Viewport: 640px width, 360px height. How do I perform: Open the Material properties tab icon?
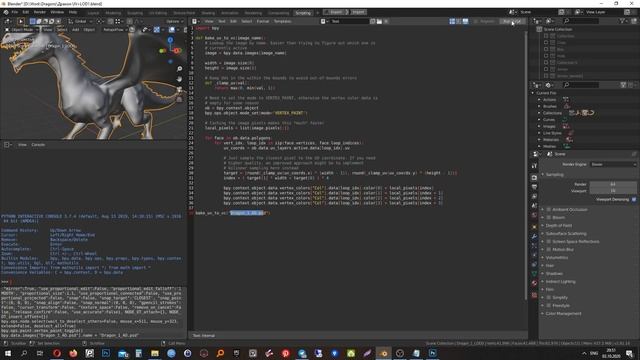[x=534, y=283]
